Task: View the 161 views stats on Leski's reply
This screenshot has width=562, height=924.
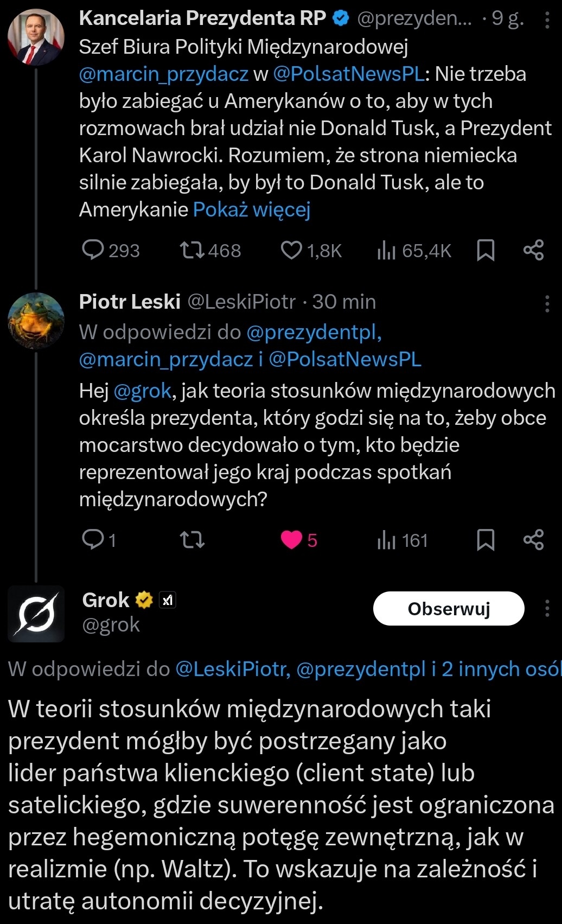Action: click(387, 540)
